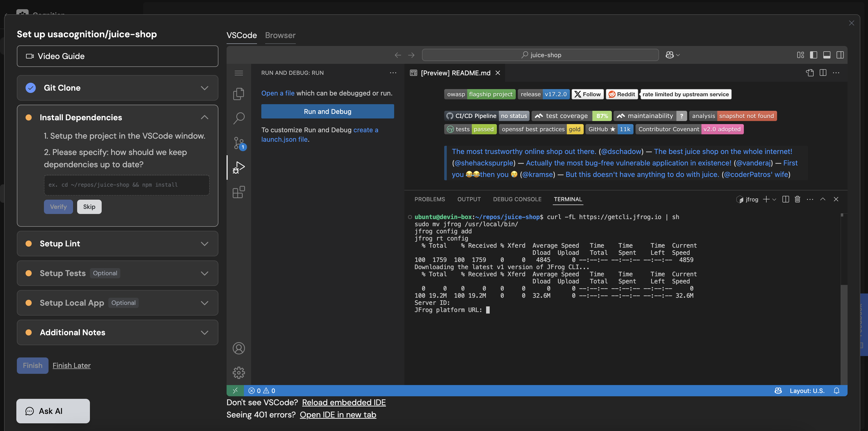This screenshot has height=431, width=868.
Task: Toggle the primary side bar layout icon
Action: pyautogui.click(x=813, y=55)
